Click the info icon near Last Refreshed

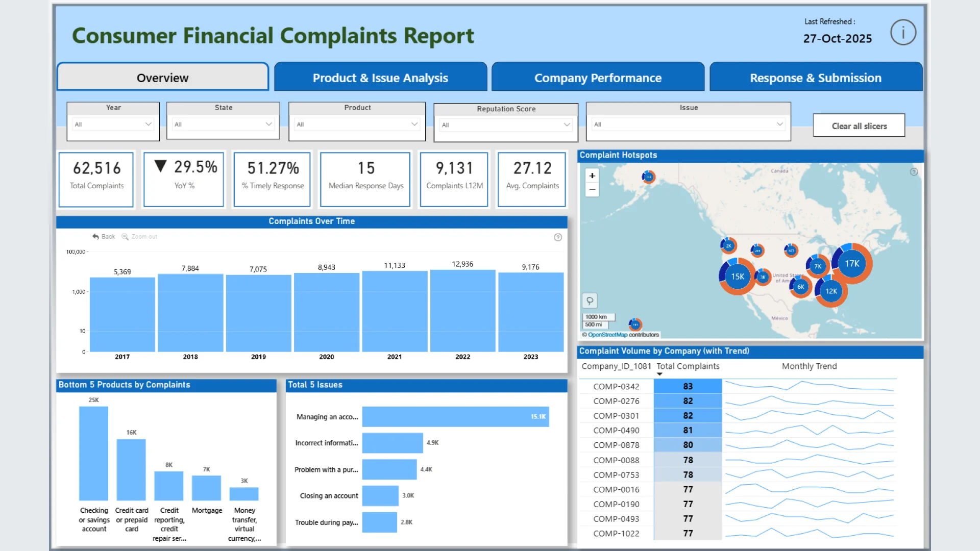point(903,33)
